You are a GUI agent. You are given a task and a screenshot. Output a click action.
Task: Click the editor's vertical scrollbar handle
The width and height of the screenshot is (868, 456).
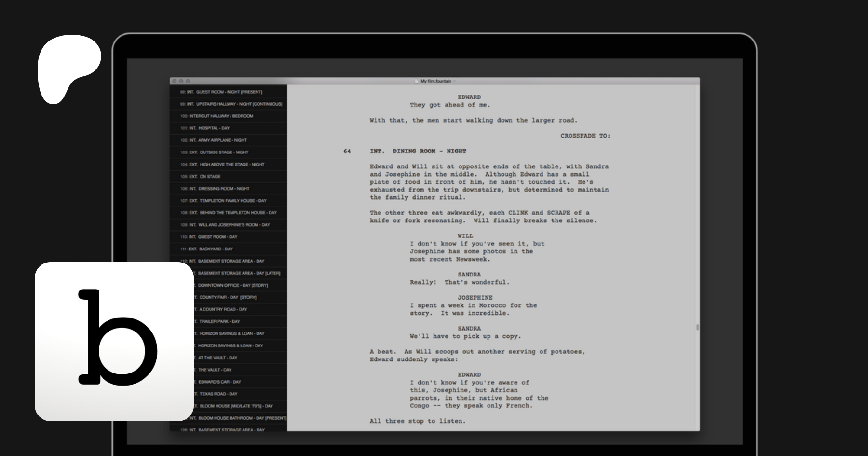697,328
